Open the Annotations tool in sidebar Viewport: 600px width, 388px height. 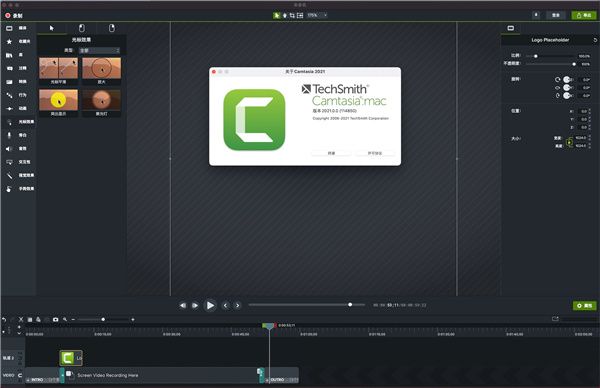(17, 68)
